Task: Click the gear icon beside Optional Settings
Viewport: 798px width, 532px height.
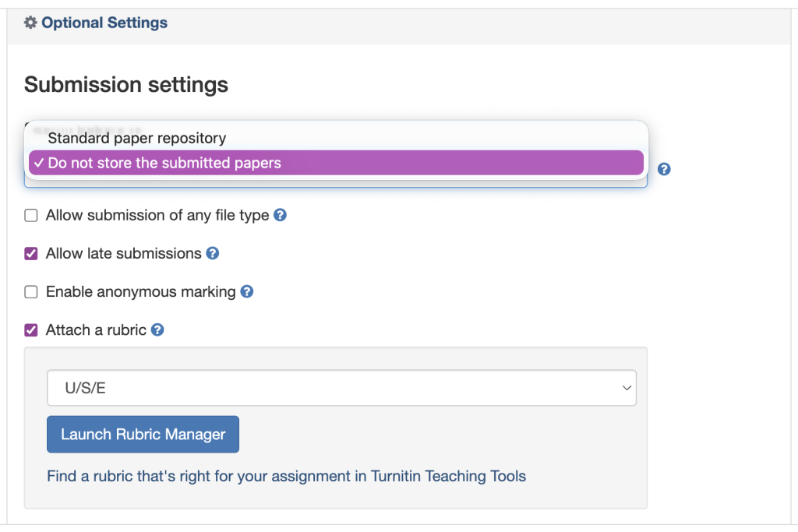Action: (30, 23)
